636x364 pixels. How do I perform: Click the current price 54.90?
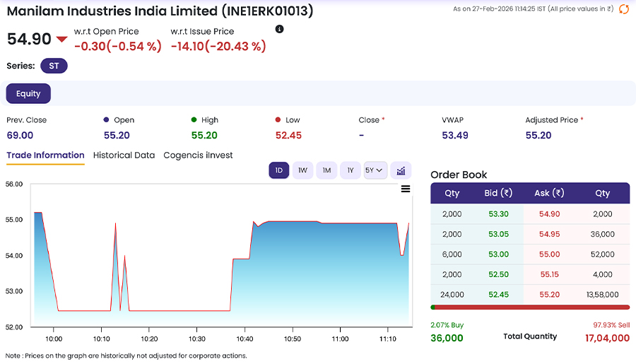[29, 39]
